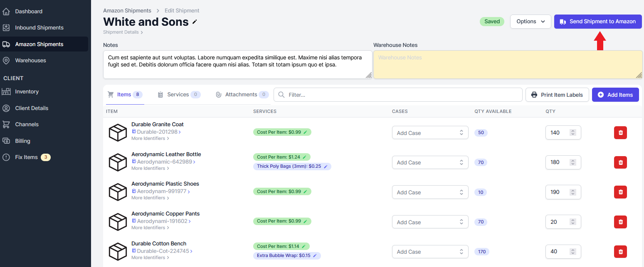Open Add Case dropdown for Aerodynamic Leather Bottle
The width and height of the screenshot is (644, 267).
(430, 162)
